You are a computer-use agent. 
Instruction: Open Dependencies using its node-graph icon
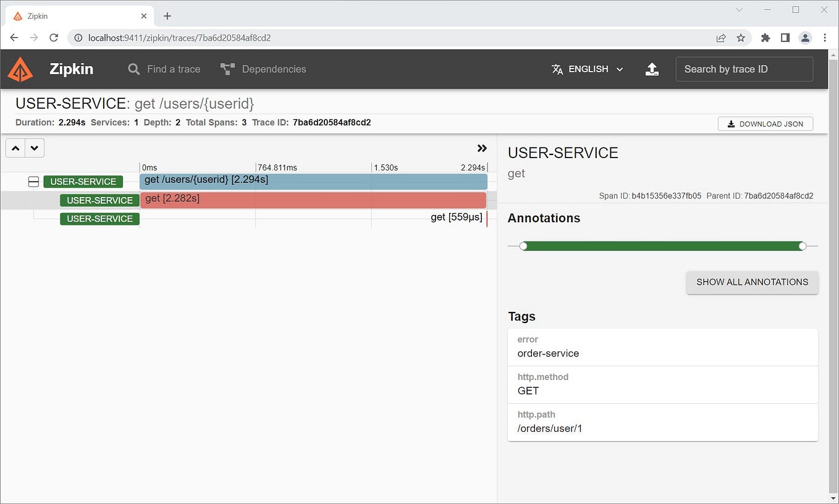click(x=227, y=69)
